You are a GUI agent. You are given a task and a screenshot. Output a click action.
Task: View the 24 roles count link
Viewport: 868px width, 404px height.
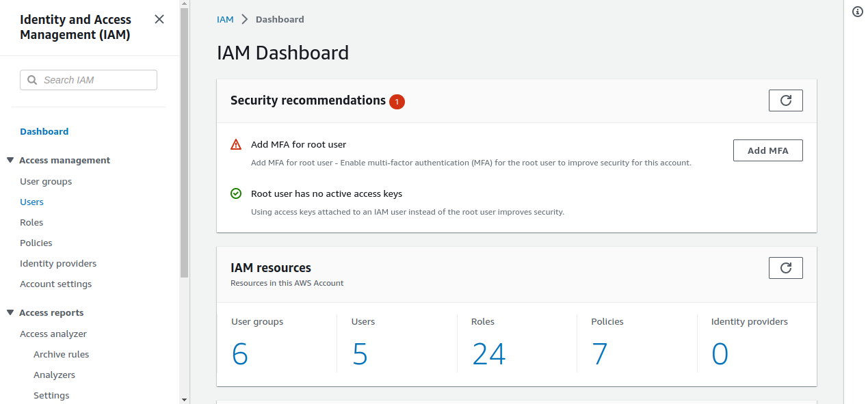tap(489, 354)
